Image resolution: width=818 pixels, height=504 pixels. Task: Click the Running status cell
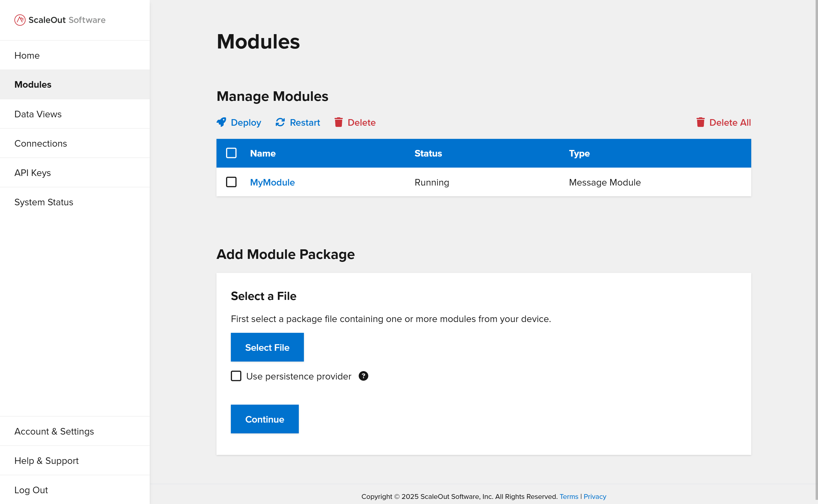click(x=432, y=182)
